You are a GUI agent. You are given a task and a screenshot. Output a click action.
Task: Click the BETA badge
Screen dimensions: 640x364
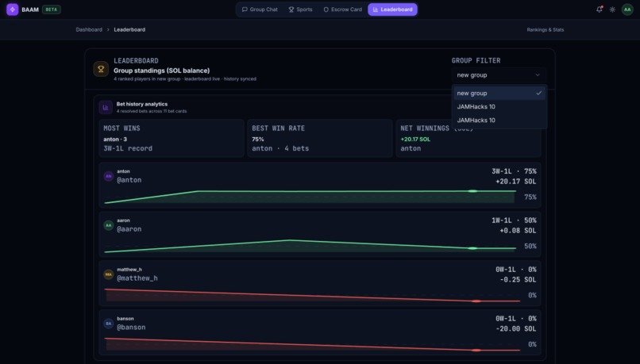[x=52, y=10]
